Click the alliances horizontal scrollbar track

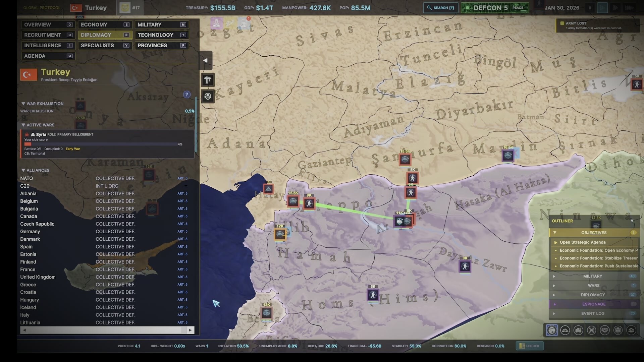tap(107, 330)
